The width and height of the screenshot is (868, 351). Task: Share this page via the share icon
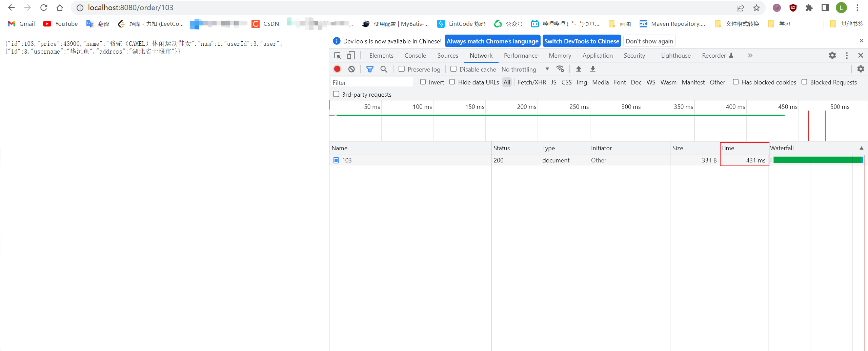click(x=740, y=7)
